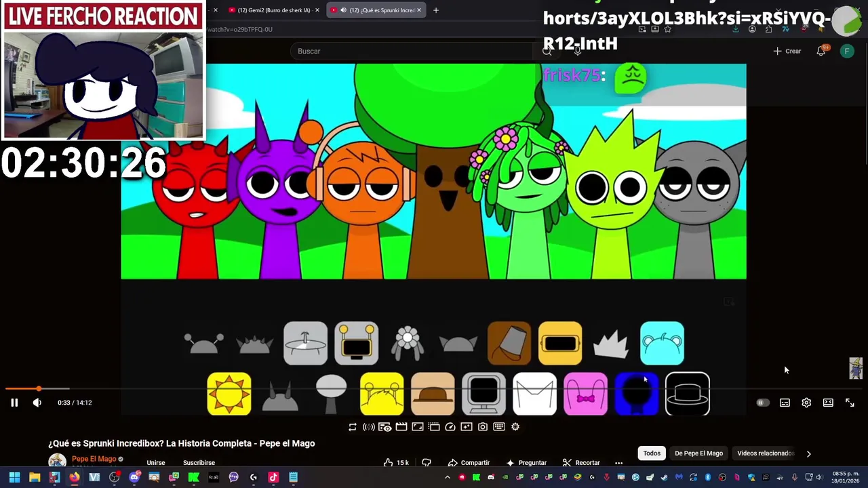The image size is (868, 488).
Task: Select the pink bow character icon
Action: pyautogui.click(x=586, y=394)
